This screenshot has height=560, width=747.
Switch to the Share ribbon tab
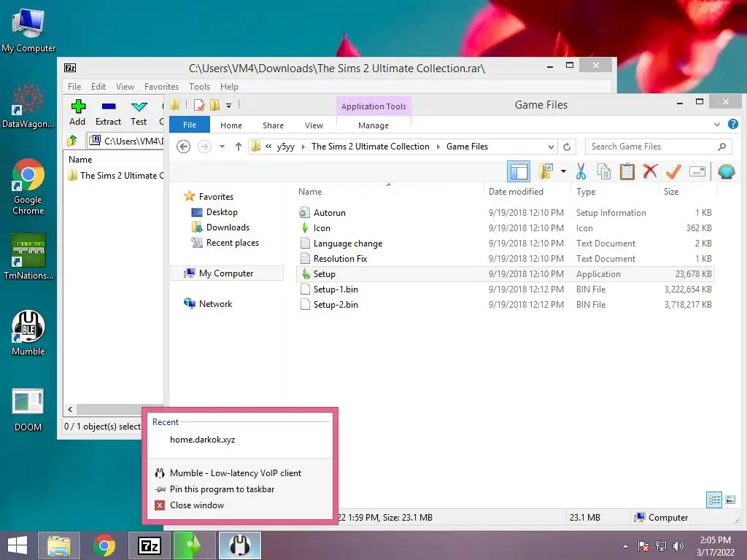tap(273, 125)
